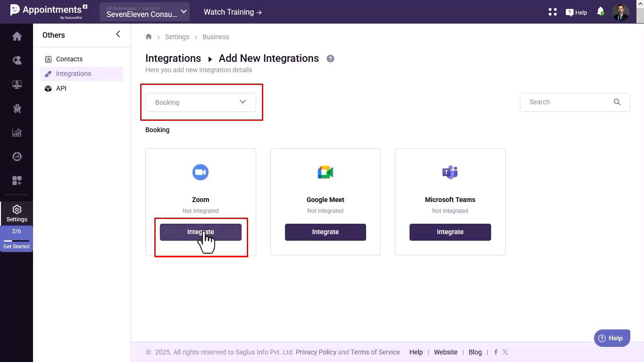The image size is (644, 362).
Task: Open the SevenEleven business selector dropdown
Action: [144, 12]
